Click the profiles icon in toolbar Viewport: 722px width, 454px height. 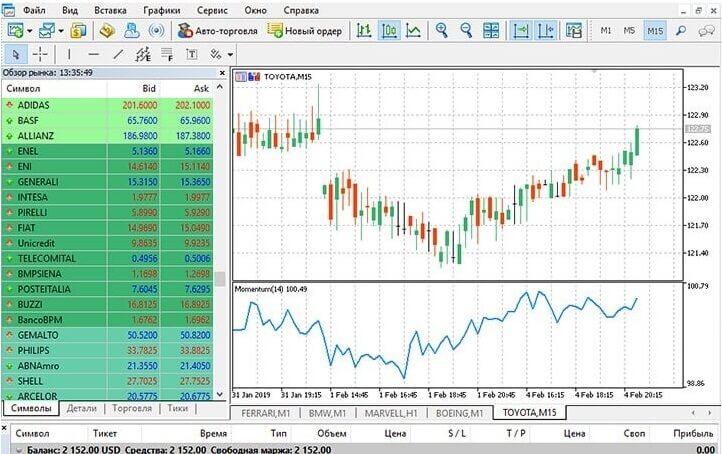coord(47,31)
